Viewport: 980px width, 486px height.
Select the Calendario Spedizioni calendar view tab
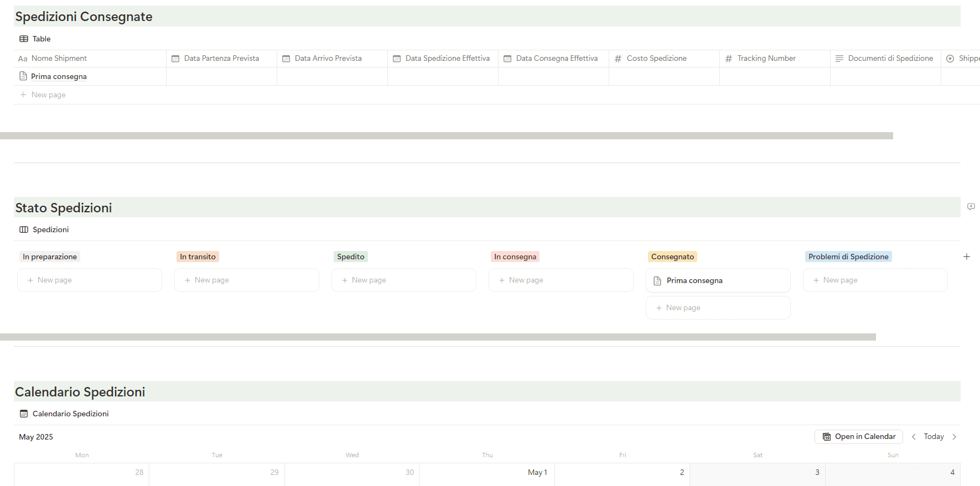point(64,414)
